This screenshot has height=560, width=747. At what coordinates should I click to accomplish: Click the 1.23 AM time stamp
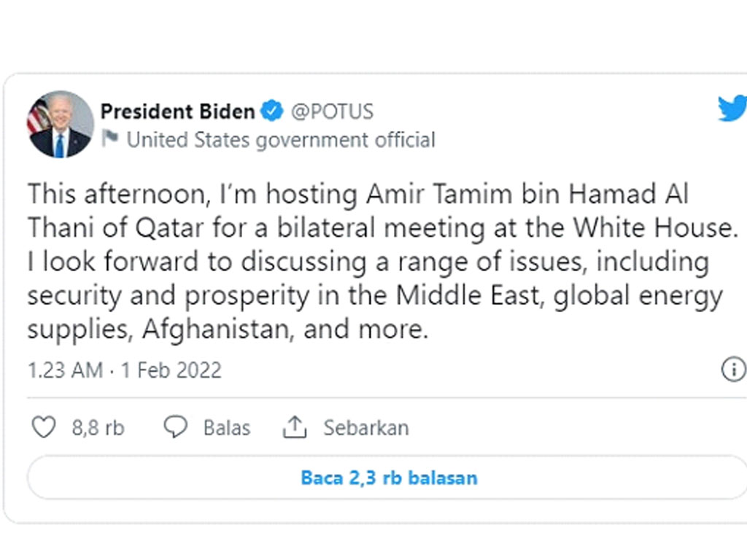tap(65, 370)
